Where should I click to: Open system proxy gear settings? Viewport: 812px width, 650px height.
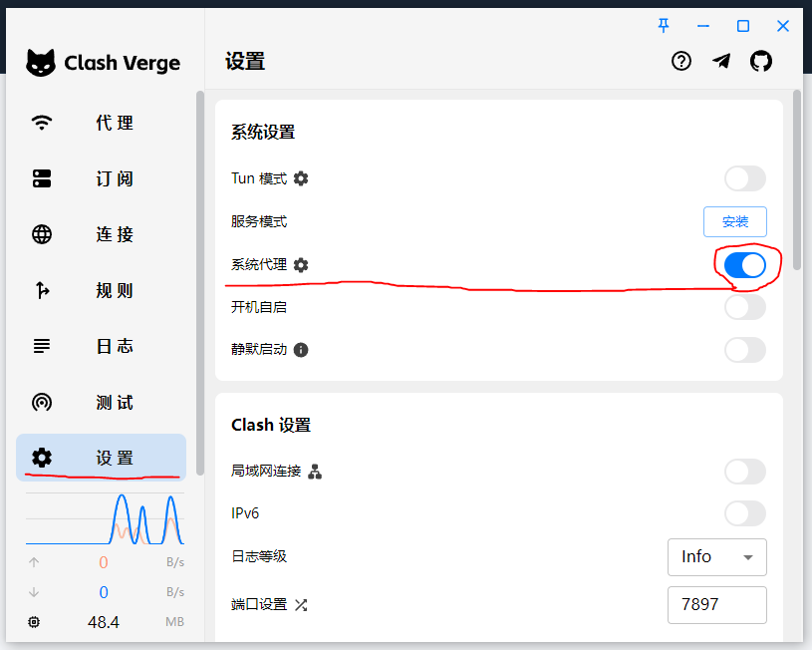pyautogui.click(x=301, y=264)
